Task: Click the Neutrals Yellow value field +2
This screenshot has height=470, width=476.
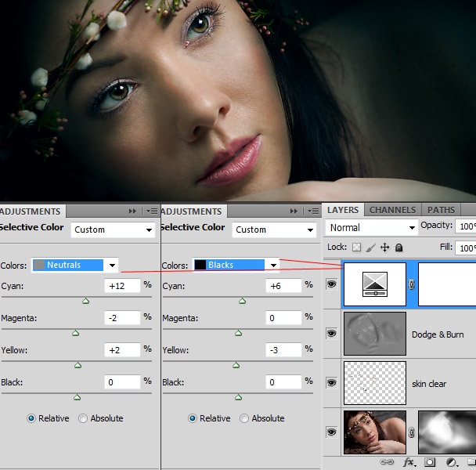Action: tap(122, 350)
